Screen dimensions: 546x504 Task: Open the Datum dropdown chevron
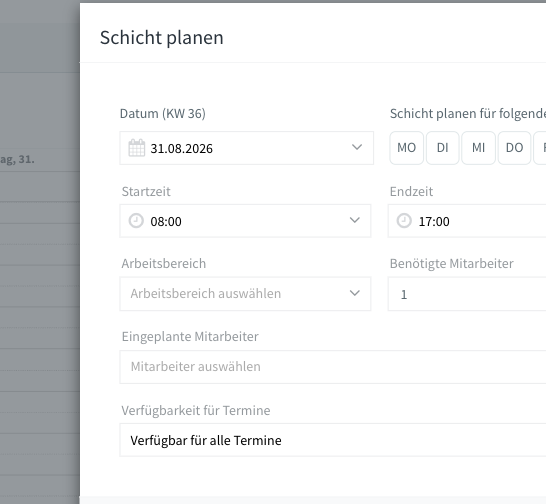pyautogui.click(x=357, y=147)
